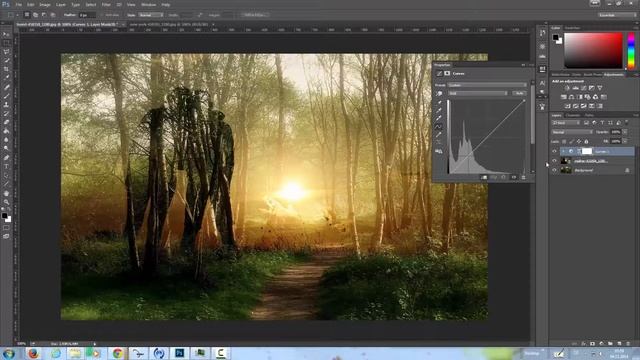Select the Horizontal Type tool
This screenshot has height=360, width=640.
point(6,167)
